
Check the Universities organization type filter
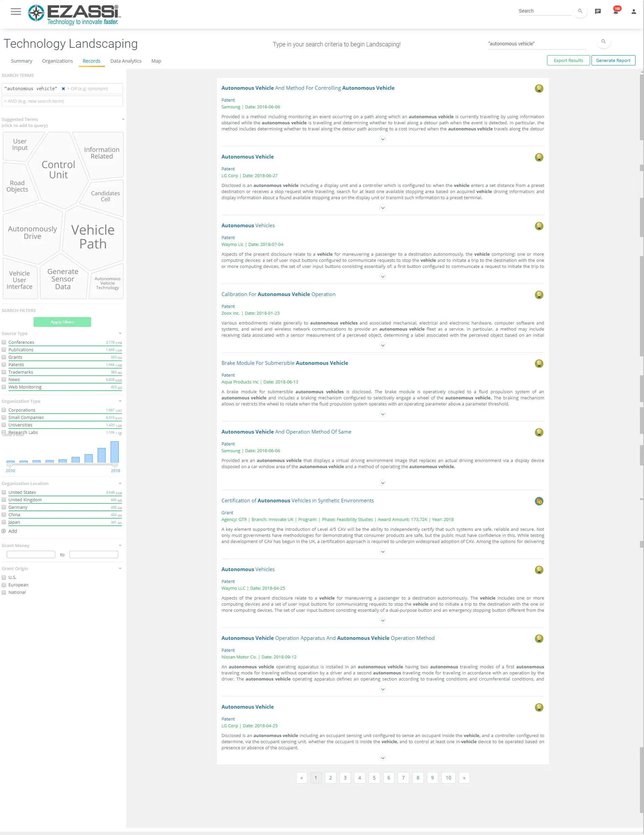(4, 425)
